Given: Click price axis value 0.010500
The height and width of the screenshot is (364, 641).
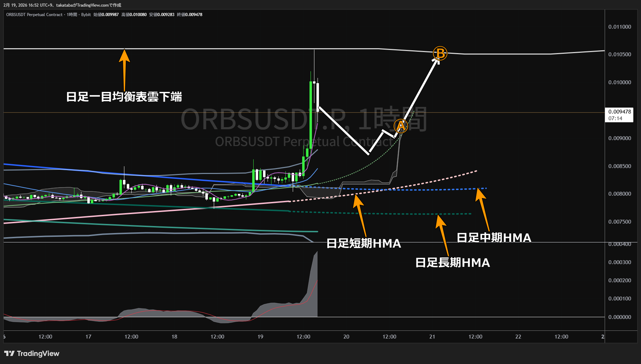Looking at the screenshot, I should [x=620, y=54].
